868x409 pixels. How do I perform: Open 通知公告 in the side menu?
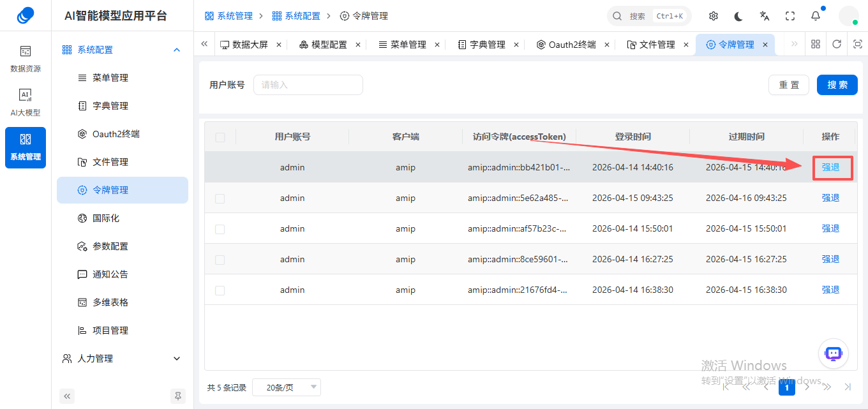[123, 274]
